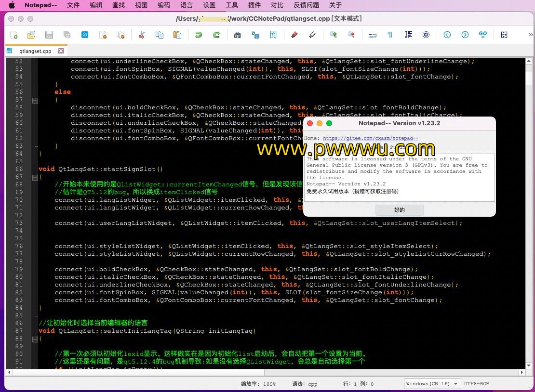Viewport: 535px width, 392px height.
Task: Click the New File toolbar icon
Action: [13, 35]
